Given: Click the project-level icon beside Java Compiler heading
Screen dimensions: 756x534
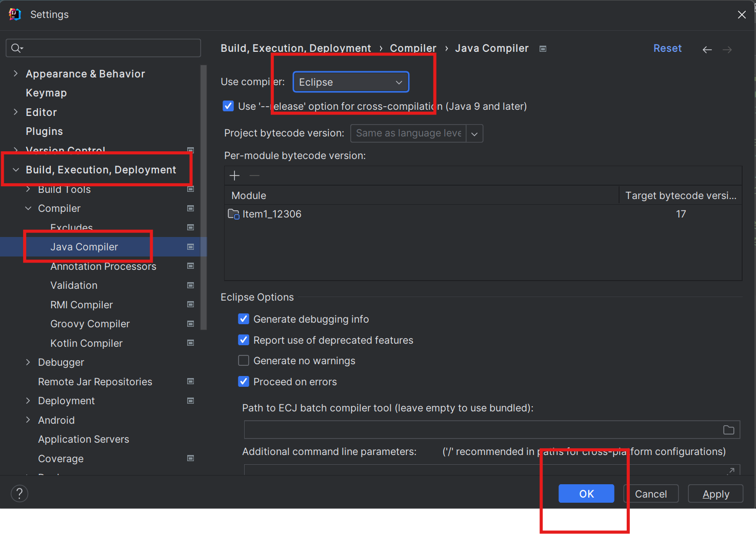Looking at the screenshot, I should [543, 49].
